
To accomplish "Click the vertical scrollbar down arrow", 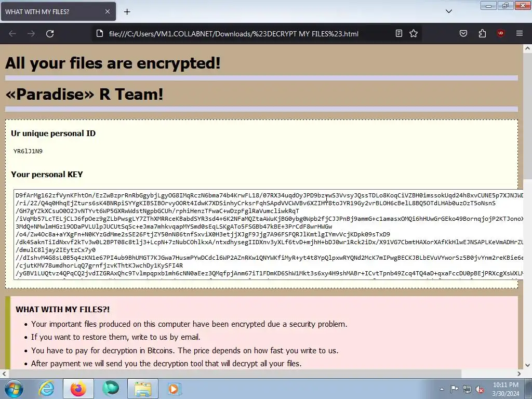I will tap(528, 365).
